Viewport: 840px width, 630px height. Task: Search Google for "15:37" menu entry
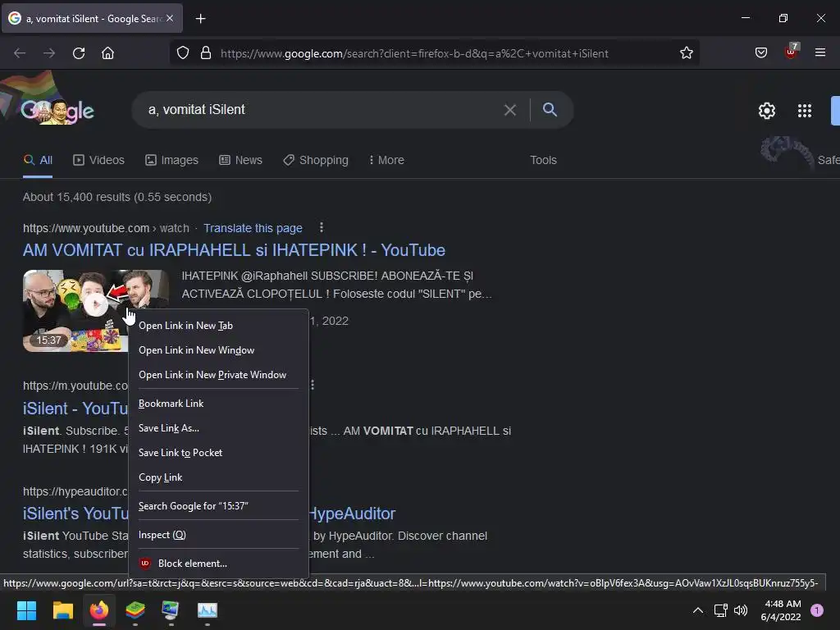218,505
